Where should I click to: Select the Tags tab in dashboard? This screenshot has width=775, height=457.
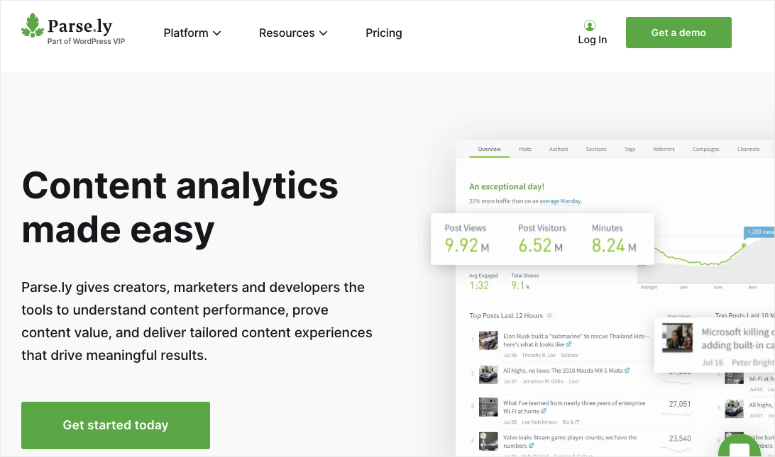pos(630,149)
